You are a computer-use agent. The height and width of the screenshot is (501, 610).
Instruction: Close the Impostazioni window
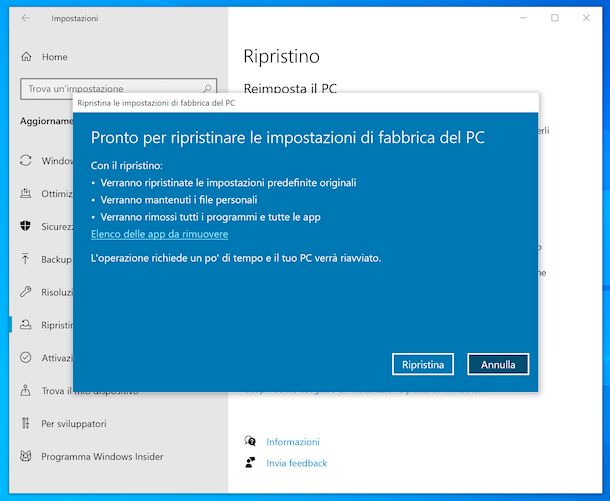(586, 18)
